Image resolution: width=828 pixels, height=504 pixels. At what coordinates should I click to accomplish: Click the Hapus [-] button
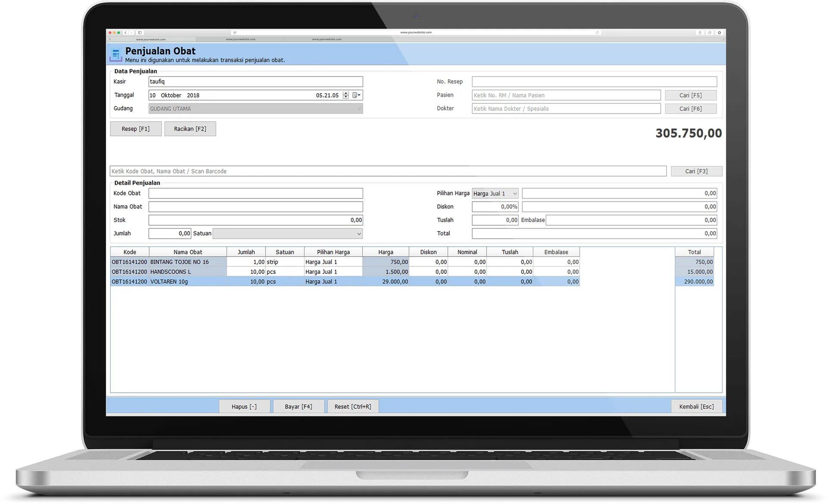click(x=244, y=407)
